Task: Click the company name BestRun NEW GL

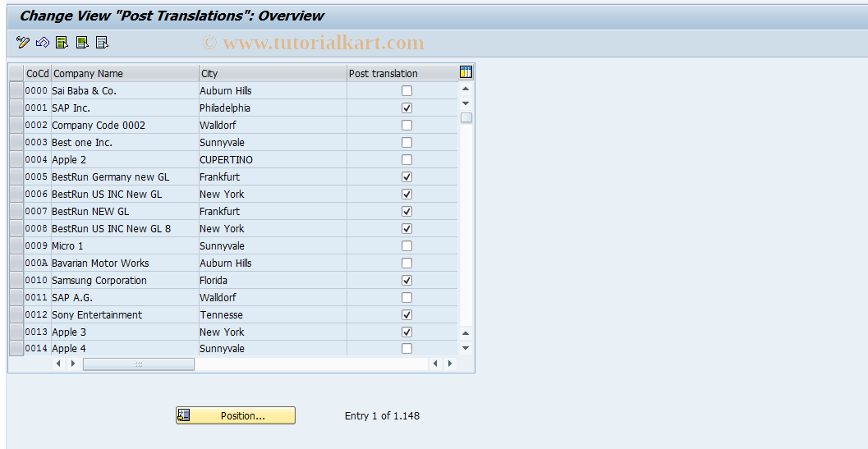Action: pos(90,211)
